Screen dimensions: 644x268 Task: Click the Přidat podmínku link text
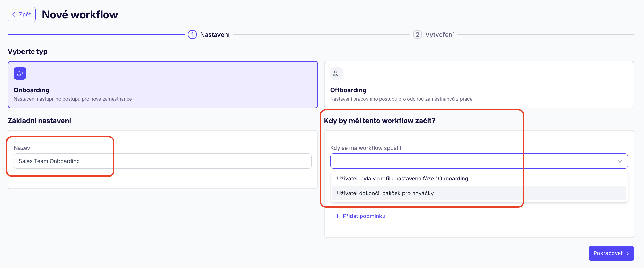(364, 216)
